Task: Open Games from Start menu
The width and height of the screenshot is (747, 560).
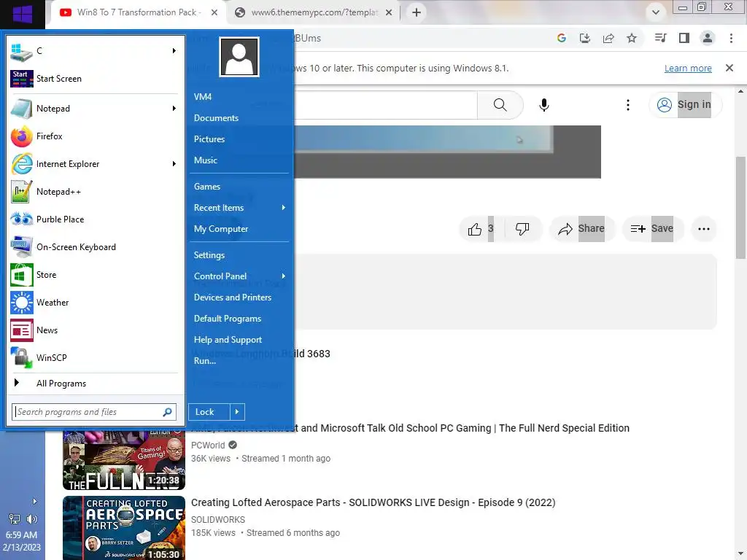Action: pyautogui.click(x=206, y=187)
